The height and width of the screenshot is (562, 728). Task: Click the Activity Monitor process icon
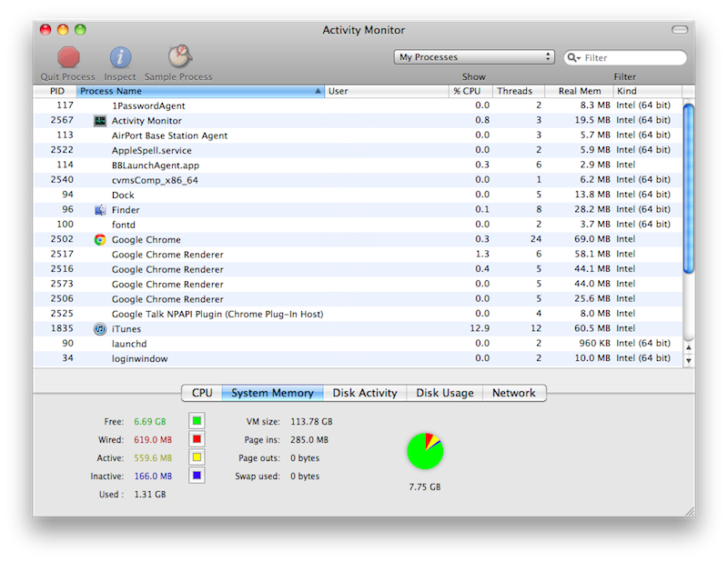pos(100,121)
